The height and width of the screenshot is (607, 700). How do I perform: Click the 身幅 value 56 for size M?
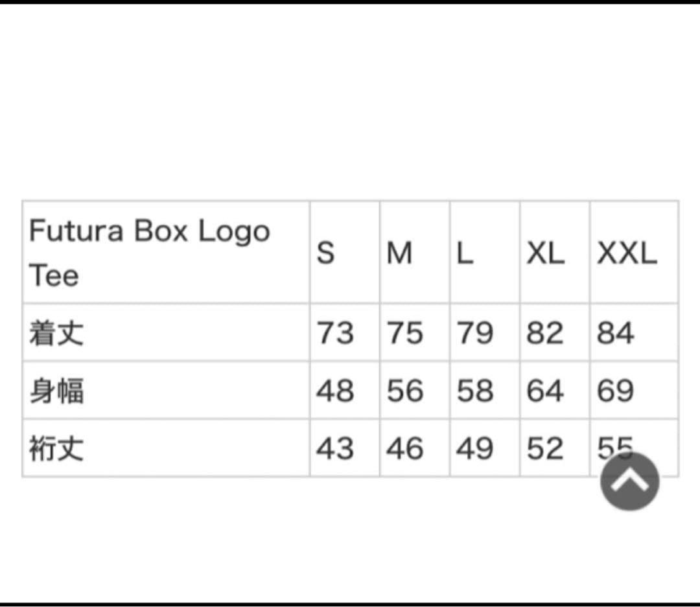(405, 391)
